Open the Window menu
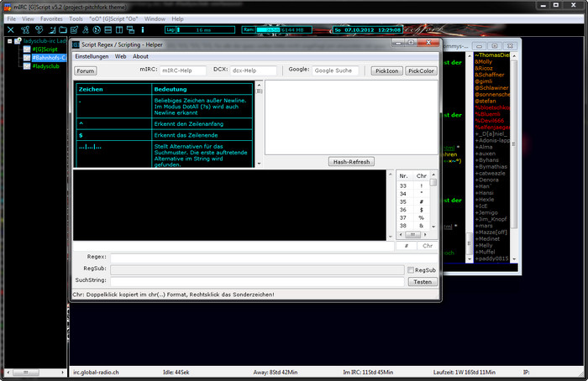 coord(155,18)
